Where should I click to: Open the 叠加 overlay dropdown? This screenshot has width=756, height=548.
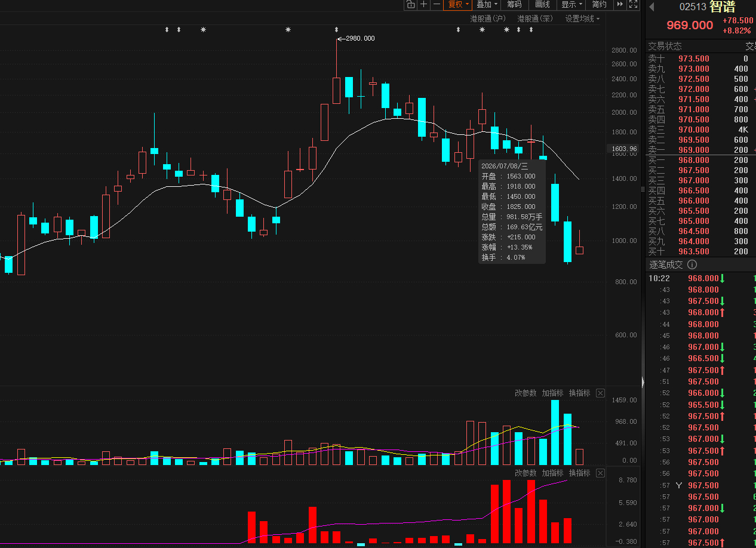(x=486, y=5)
